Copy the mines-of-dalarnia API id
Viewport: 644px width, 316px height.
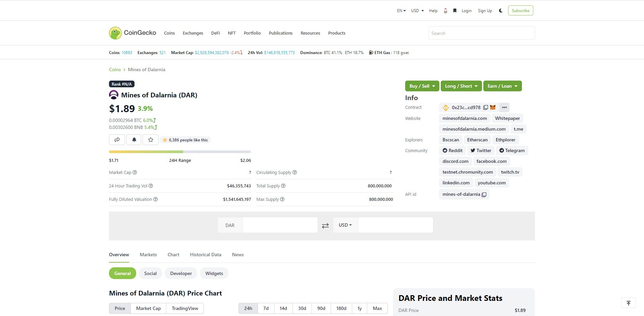click(484, 194)
